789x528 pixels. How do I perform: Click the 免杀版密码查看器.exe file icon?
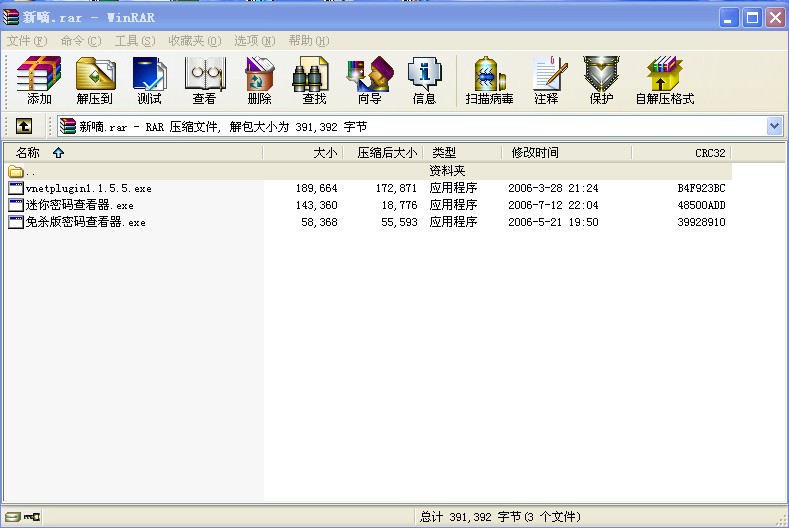click(x=16, y=222)
